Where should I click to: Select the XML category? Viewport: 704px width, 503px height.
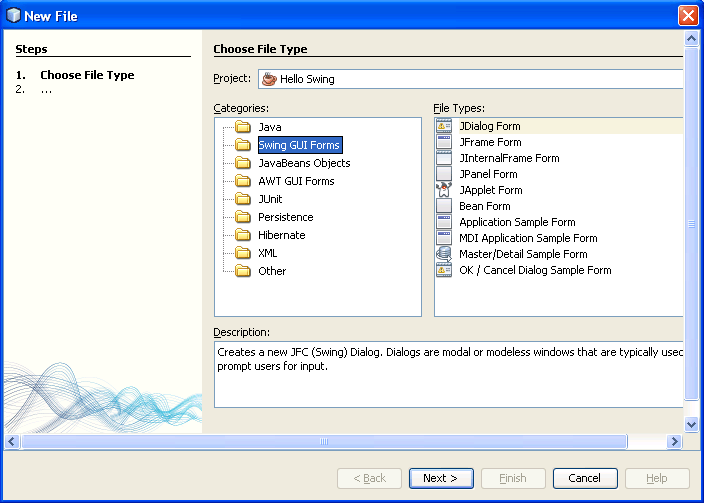pos(267,253)
